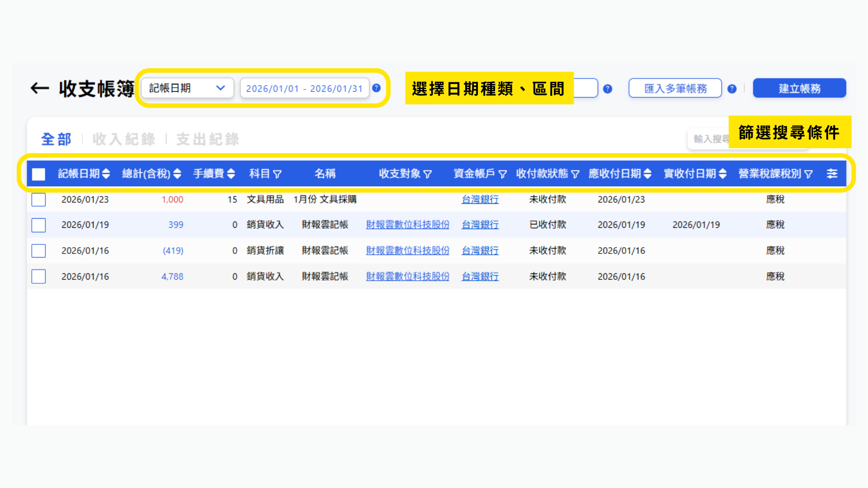Sort by 總計(含稅) column arrows

[177, 174]
